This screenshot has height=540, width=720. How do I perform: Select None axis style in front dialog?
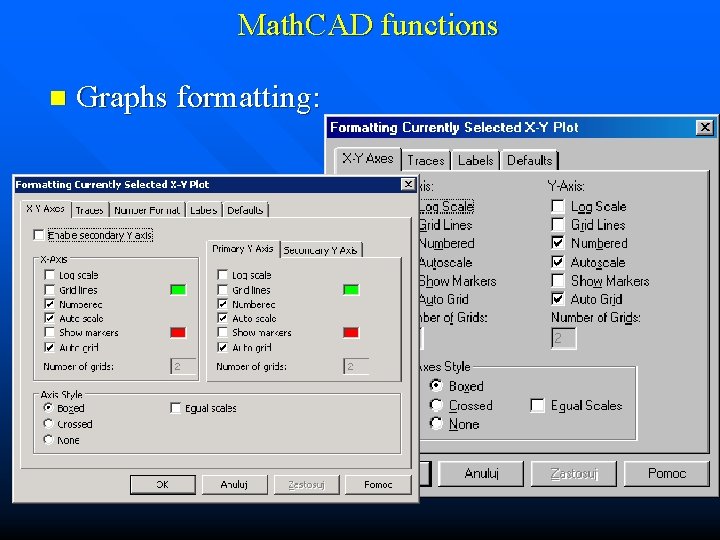point(48,439)
